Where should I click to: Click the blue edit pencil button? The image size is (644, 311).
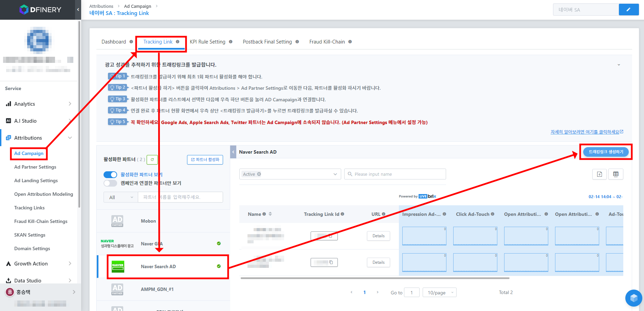tap(628, 10)
